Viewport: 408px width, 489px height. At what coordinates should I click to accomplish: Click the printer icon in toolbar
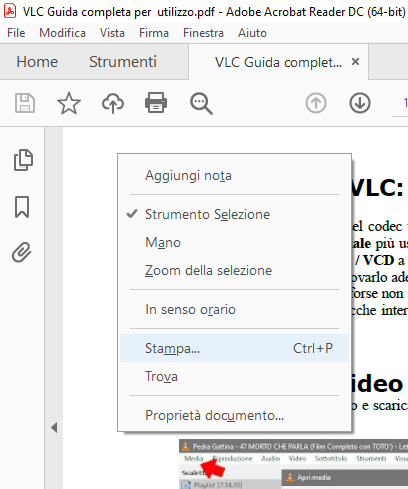coord(156,103)
